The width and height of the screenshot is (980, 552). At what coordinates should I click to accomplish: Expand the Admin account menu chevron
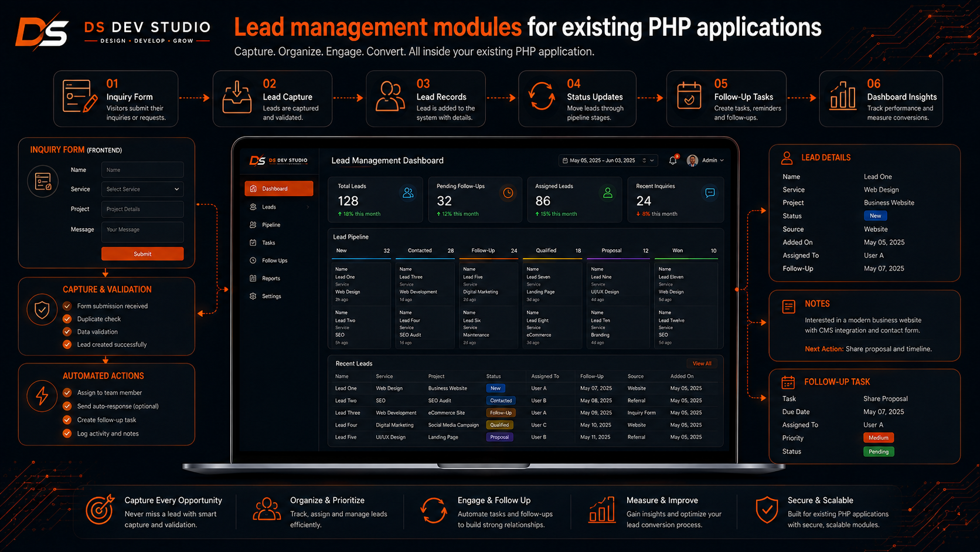pos(722,160)
